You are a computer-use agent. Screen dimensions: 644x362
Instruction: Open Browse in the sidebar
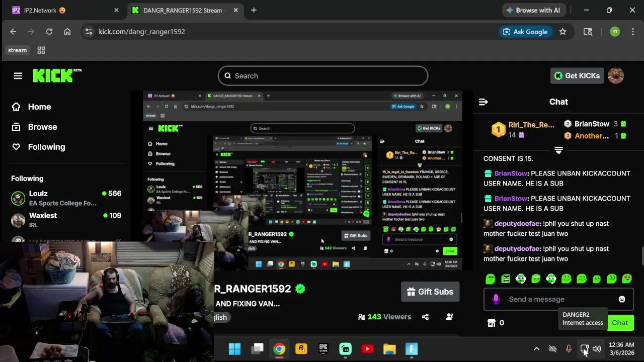[34, 127]
